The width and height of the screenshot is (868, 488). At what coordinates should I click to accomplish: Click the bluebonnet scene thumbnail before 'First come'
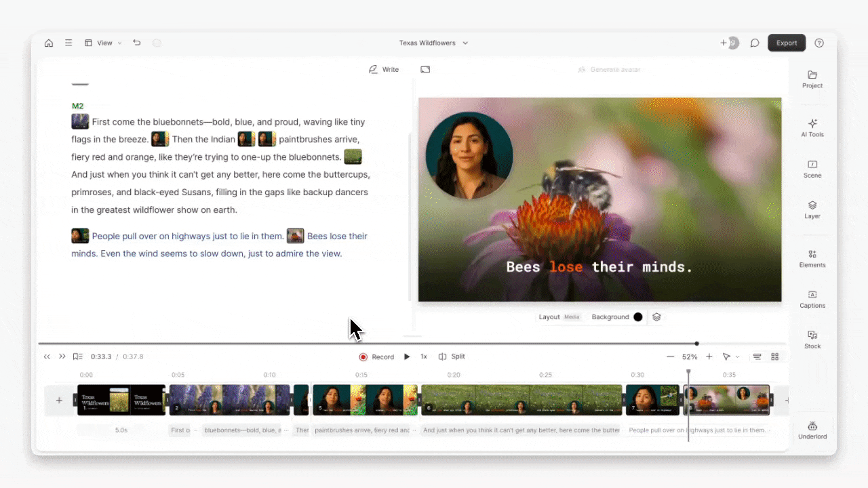(80, 121)
